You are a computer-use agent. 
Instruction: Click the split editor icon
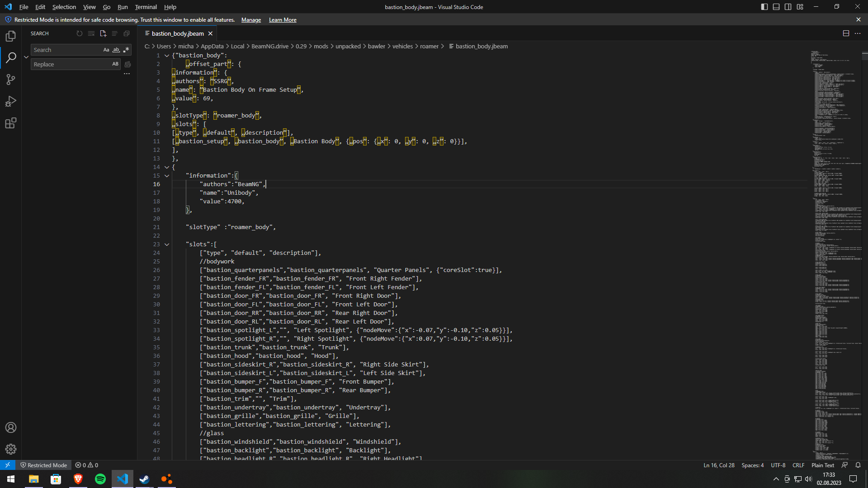click(846, 33)
